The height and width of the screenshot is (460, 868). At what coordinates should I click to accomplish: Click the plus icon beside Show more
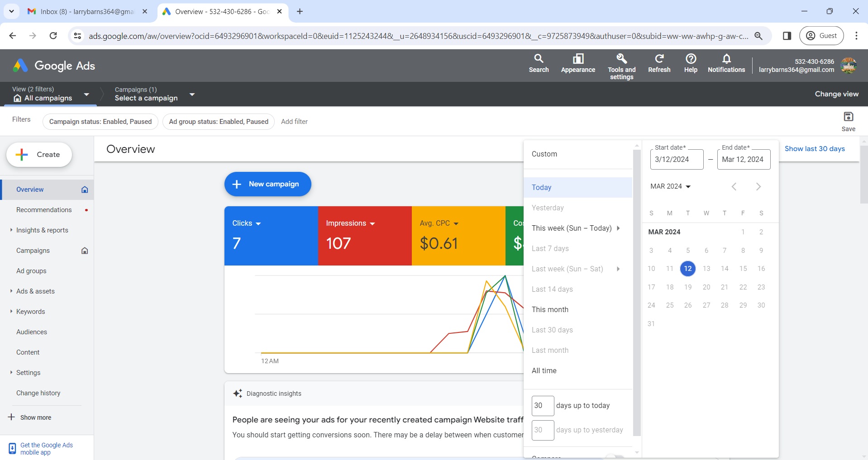11,417
